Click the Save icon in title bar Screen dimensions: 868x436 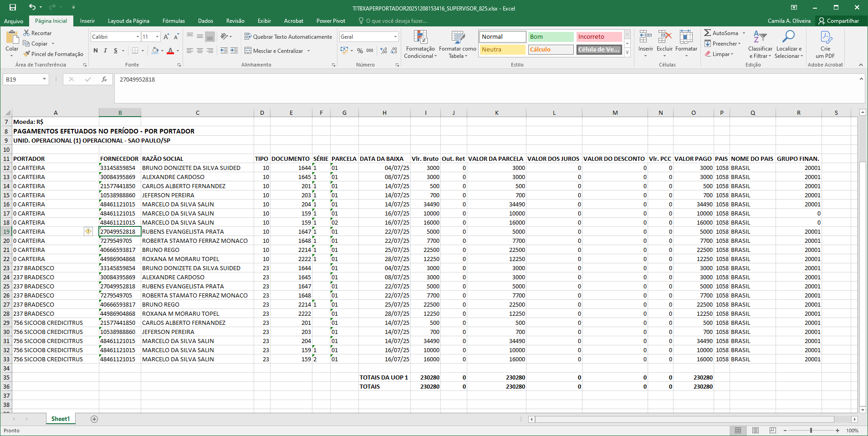point(13,7)
